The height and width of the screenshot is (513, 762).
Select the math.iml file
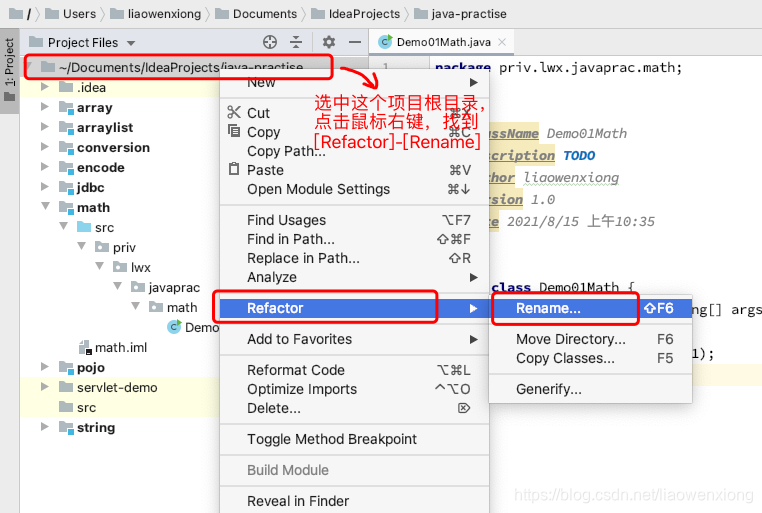click(x=121, y=347)
